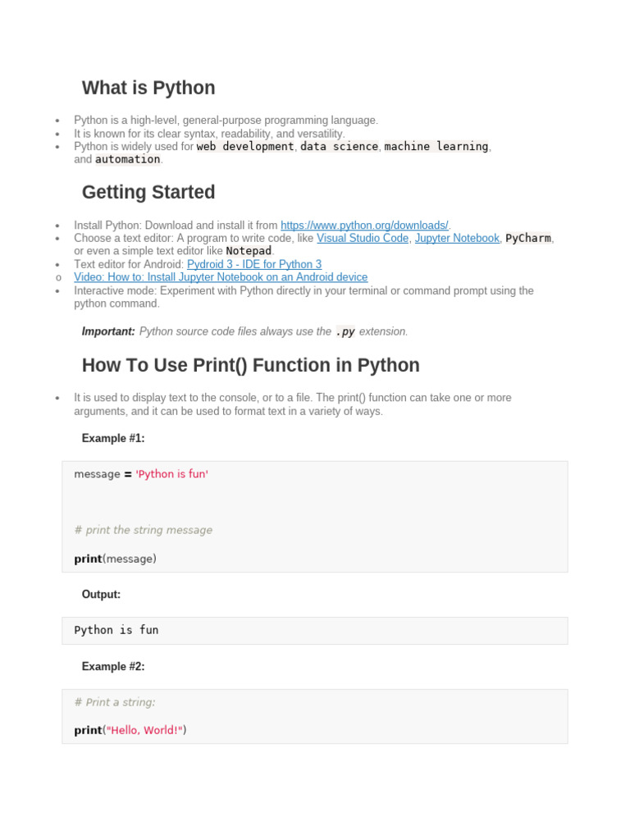Click the Output label
This screenshot has width=630, height=840.
[101, 595]
